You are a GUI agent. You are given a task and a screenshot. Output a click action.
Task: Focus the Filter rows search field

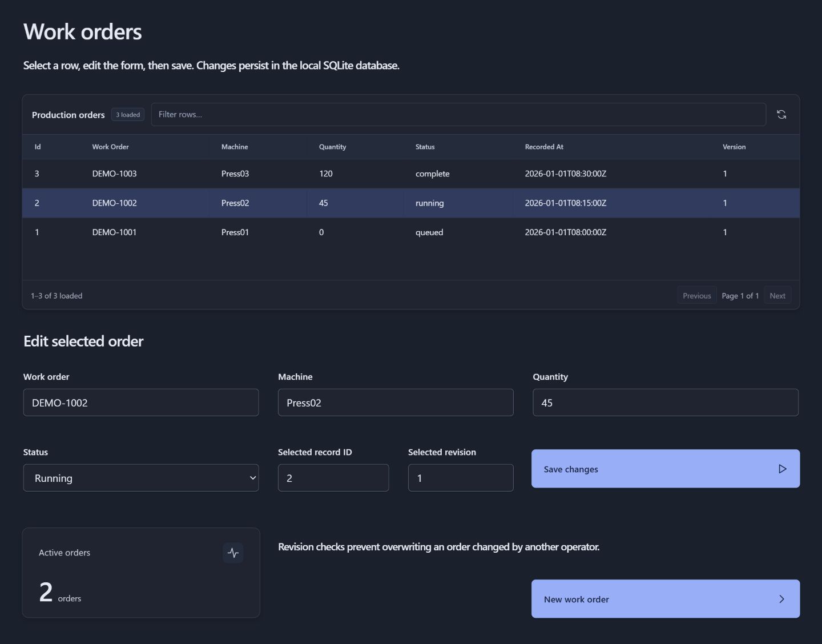pyautogui.click(x=458, y=115)
